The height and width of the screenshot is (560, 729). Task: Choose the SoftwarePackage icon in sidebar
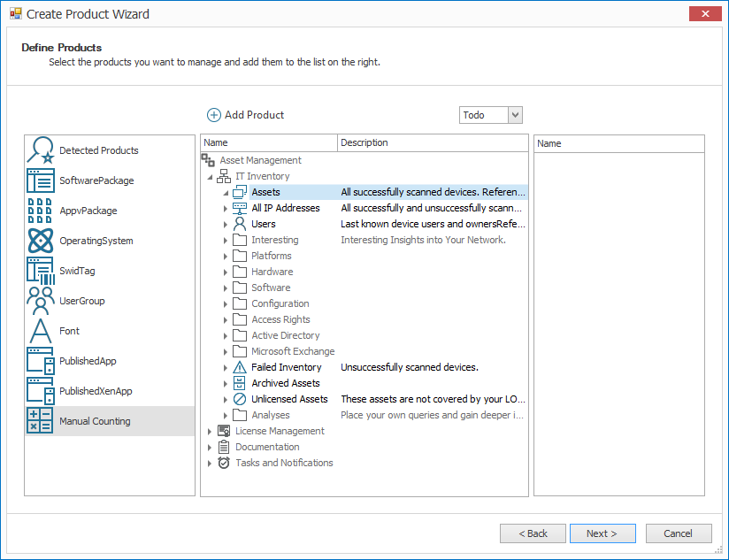tap(41, 180)
